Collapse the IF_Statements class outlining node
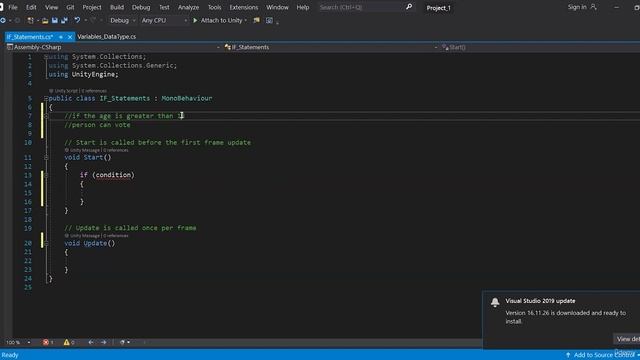 46,98
